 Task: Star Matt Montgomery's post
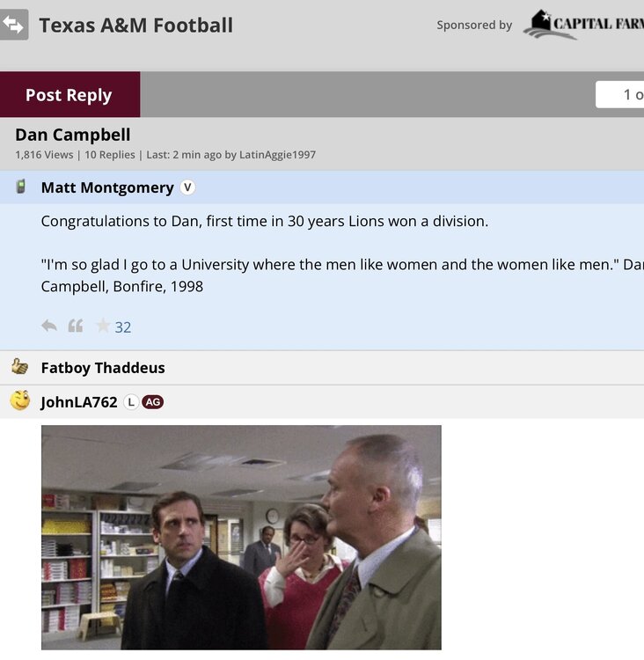(x=103, y=326)
